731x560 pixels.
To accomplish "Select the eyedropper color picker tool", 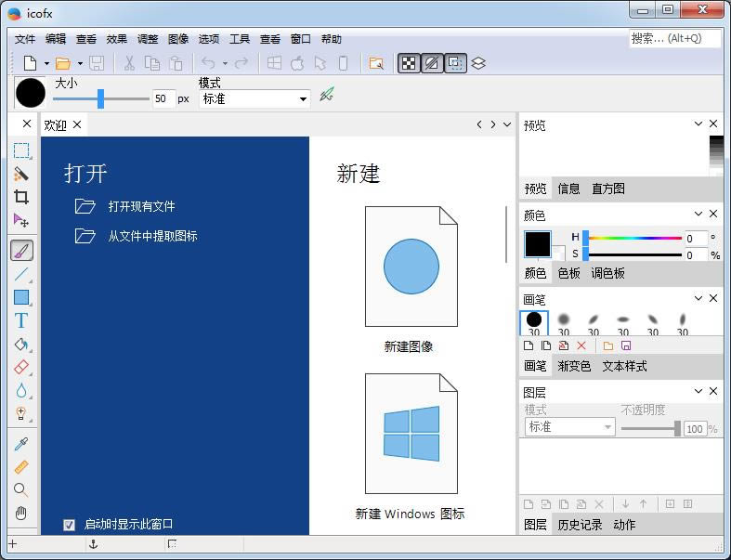I will pyautogui.click(x=21, y=444).
